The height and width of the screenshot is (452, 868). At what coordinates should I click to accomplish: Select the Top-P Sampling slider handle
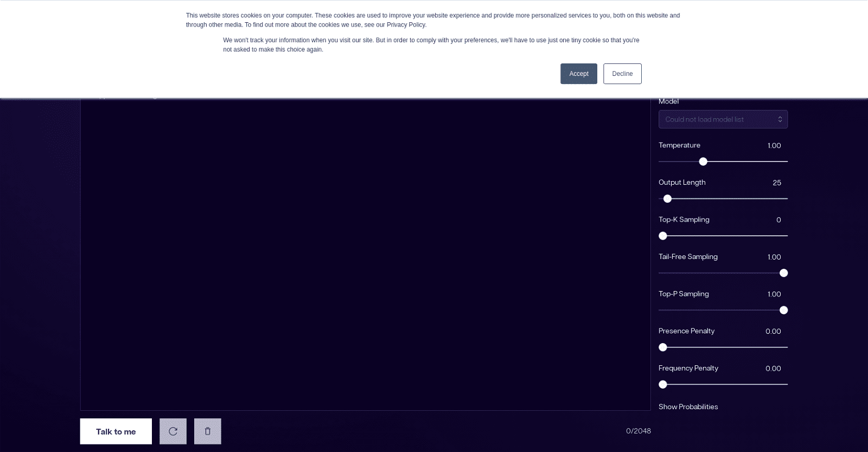tap(783, 310)
